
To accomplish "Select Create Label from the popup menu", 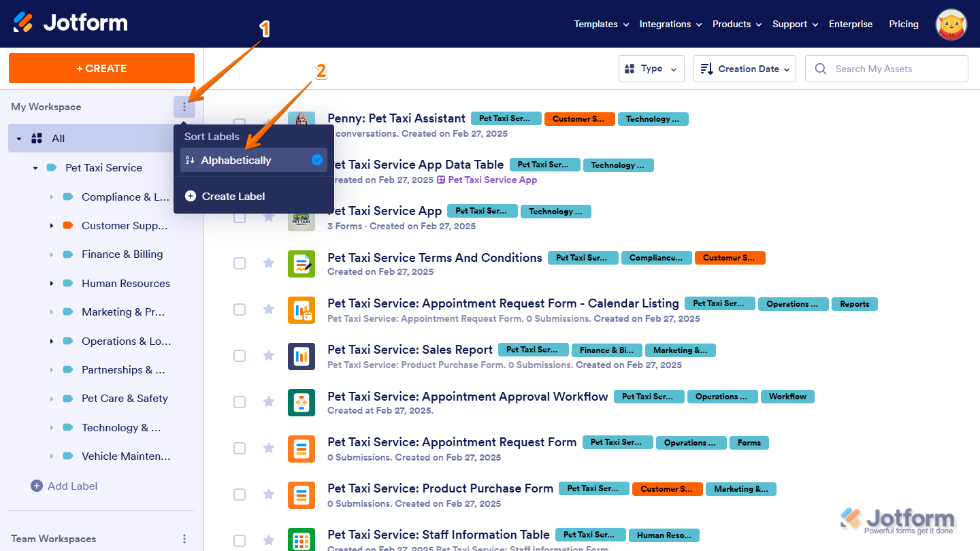I will point(233,196).
